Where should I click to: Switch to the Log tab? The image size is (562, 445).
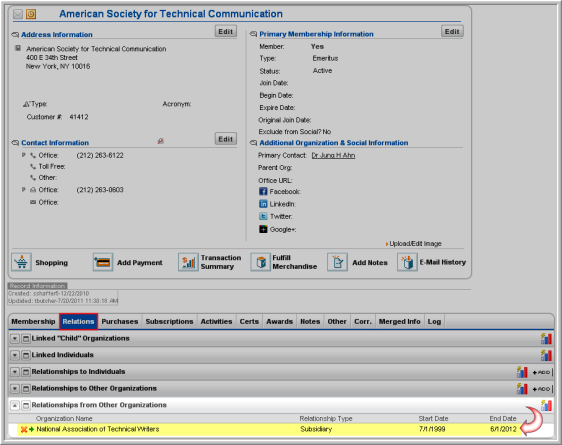pyautogui.click(x=434, y=321)
